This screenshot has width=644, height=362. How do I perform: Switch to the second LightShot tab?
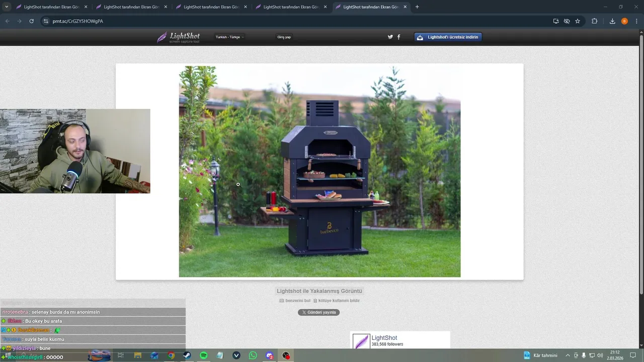pos(131,7)
